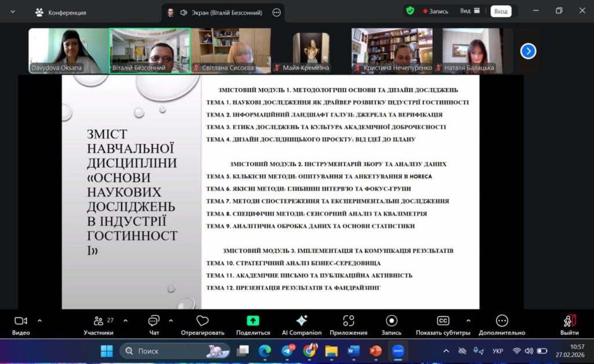594x364 pixels.
Task: Expand the caption options arrow beside субтитры
Action: pos(468,320)
